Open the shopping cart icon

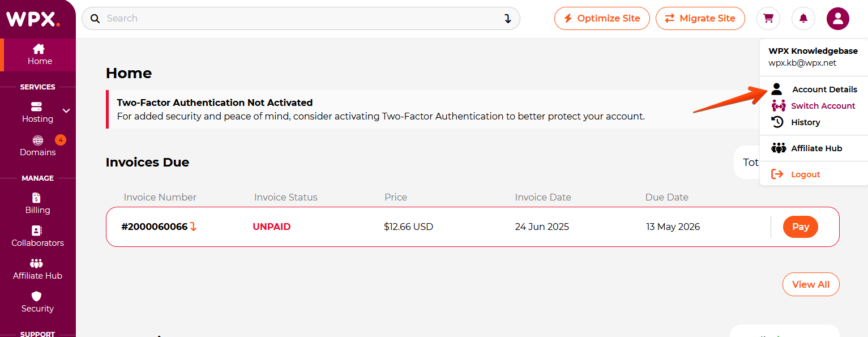(768, 19)
